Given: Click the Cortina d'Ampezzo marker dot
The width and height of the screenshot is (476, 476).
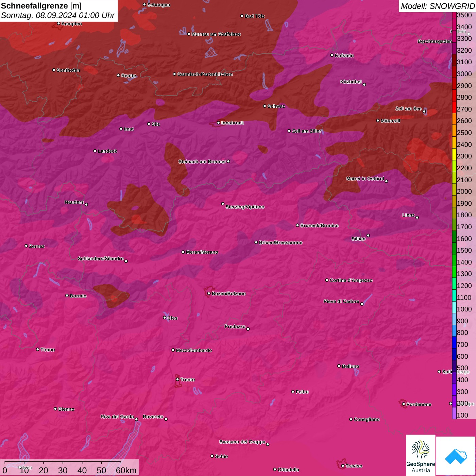Looking at the screenshot, I should pos(327,280).
